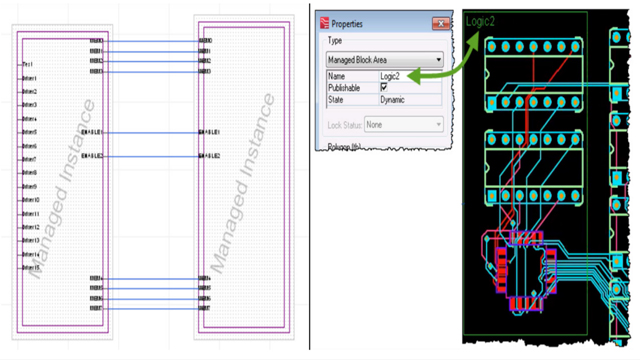Screen dimensions: 640x360
Task: Click the Properties dialog application icon
Action: point(324,23)
